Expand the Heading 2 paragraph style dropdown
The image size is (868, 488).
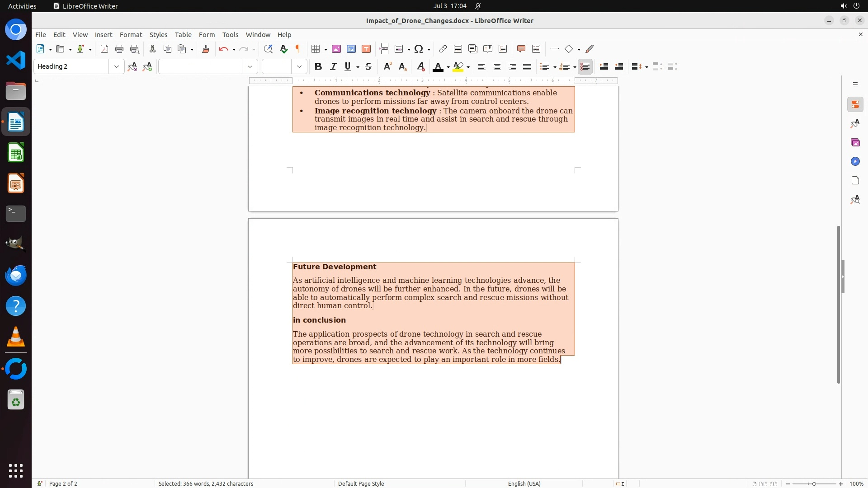pos(116,66)
